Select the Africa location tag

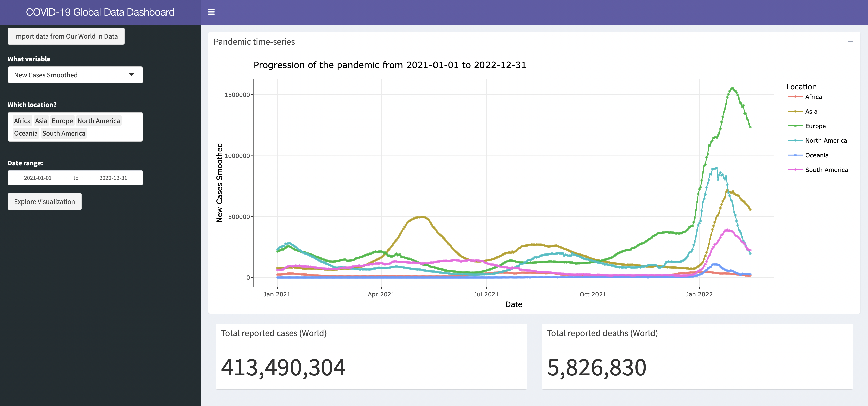tap(22, 121)
